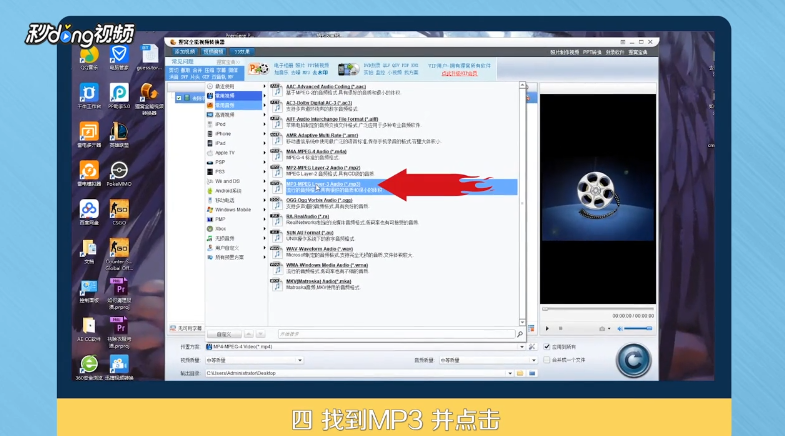
Task: Toggle the merge into one file checkbox
Action: coord(547,360)
